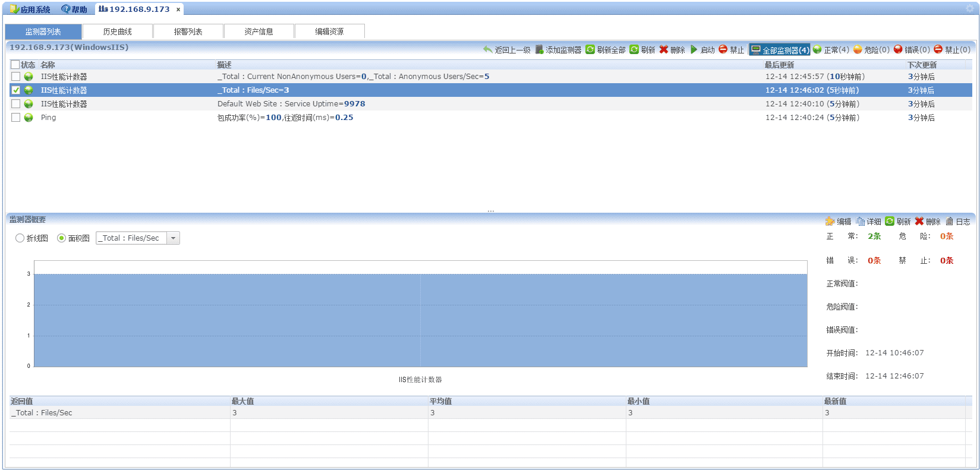Check the Service Uptime row checkbox
980x470 pixels.
15,104
